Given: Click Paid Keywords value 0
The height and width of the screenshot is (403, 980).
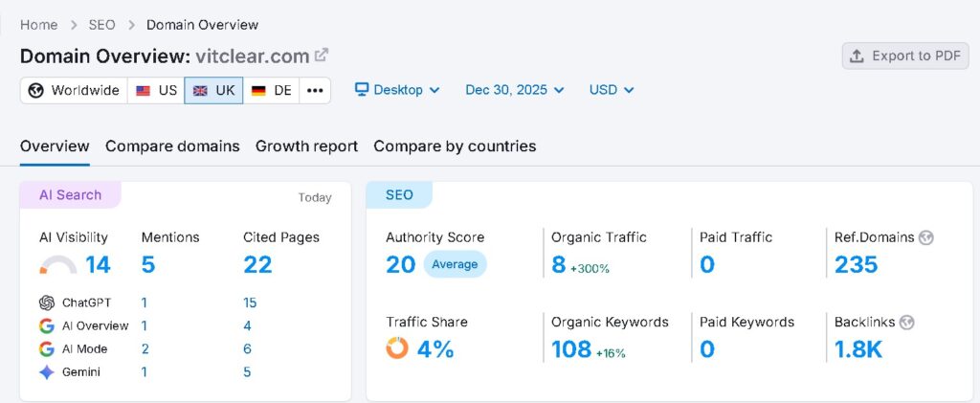Looking at the screenshot, I should 707,349.
